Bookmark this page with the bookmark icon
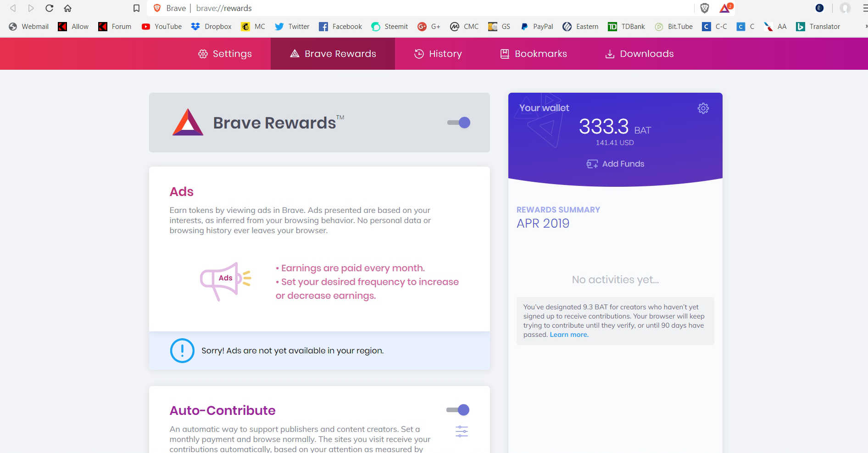 (x=136, y=8)
